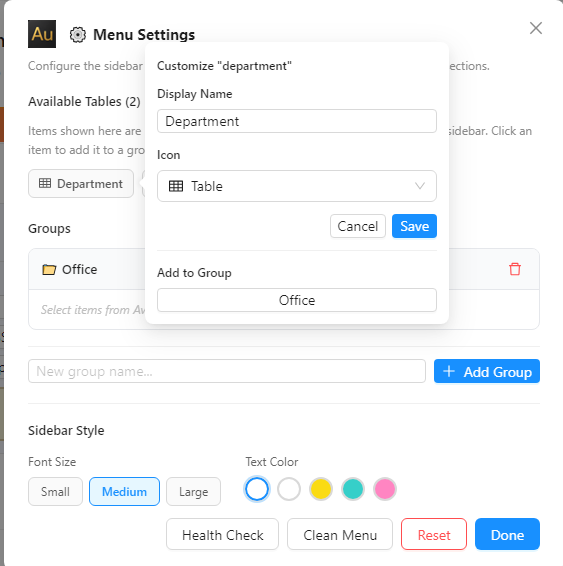This screenshot has height=566, width=563.
Task: Add department to the Office group
Action: 297,300
